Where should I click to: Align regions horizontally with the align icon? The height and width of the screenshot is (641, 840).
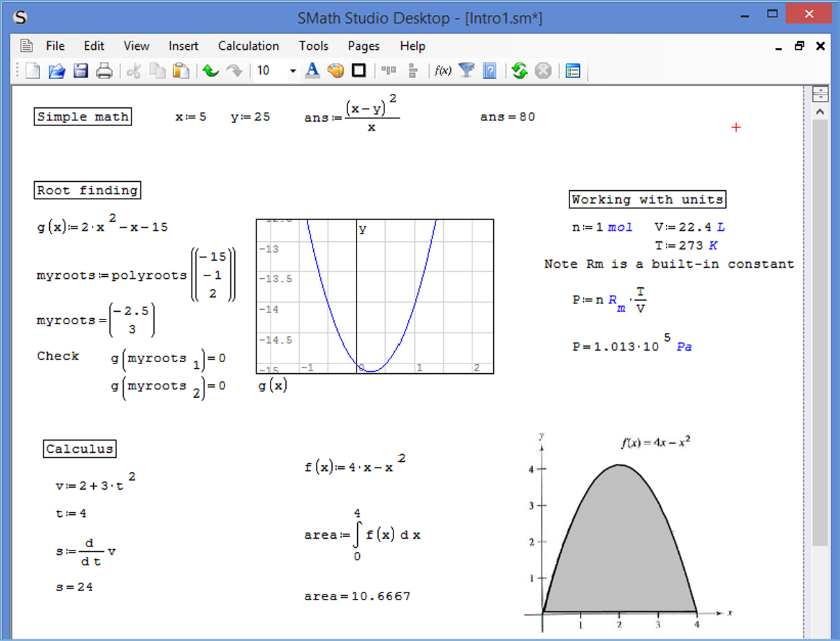pos(389,71)
